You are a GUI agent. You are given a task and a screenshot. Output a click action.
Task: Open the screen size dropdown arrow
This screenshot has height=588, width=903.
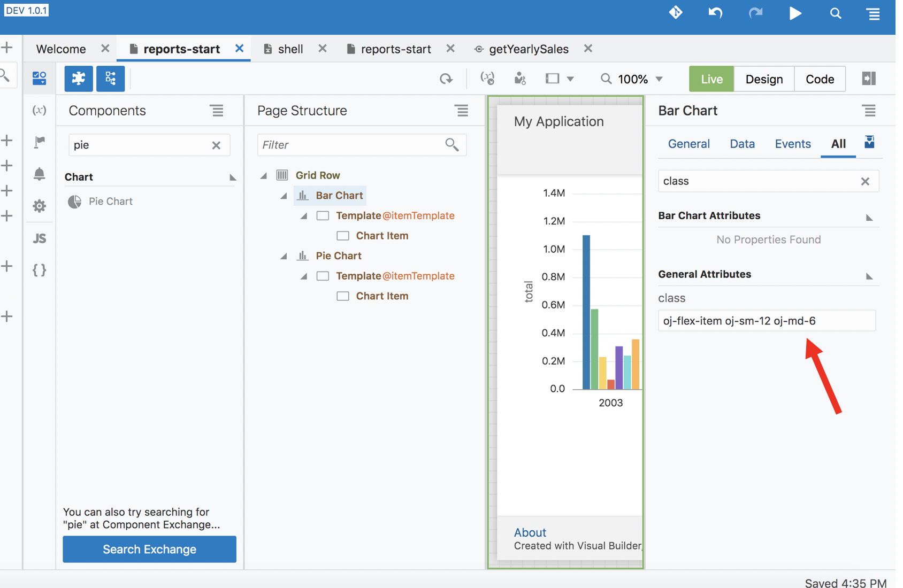pyautogui.click(x=570, y=79)
